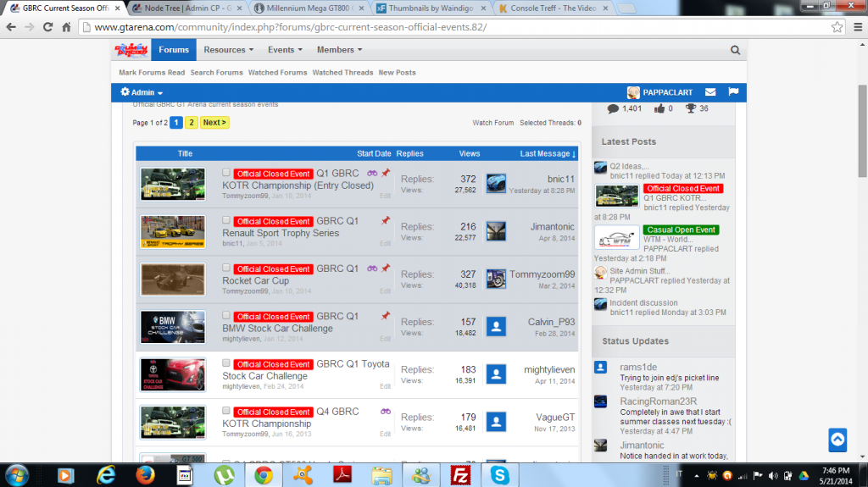The image size is (868, 487).
Task: Open the Toyota Stock Car Challenge thumbnail
Action: click(173, 374)
